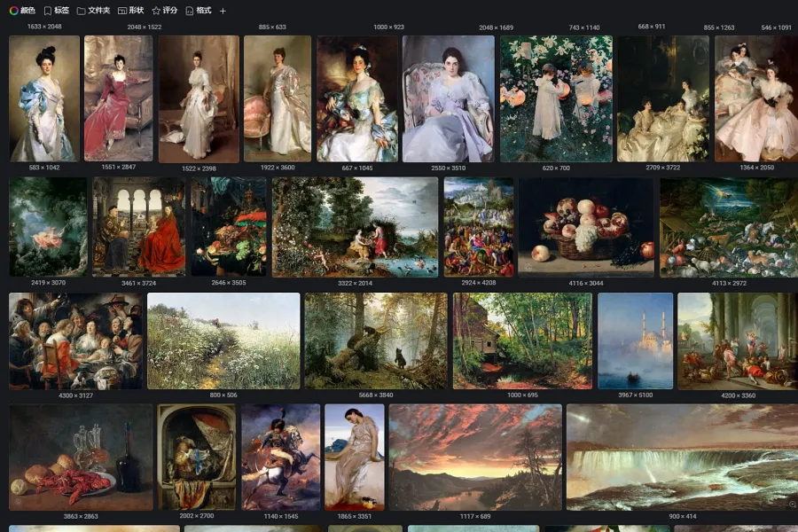798x532 pixels.
Task: Click the magnifier zoom icon on the waterfall image
Action: [792, 504]
